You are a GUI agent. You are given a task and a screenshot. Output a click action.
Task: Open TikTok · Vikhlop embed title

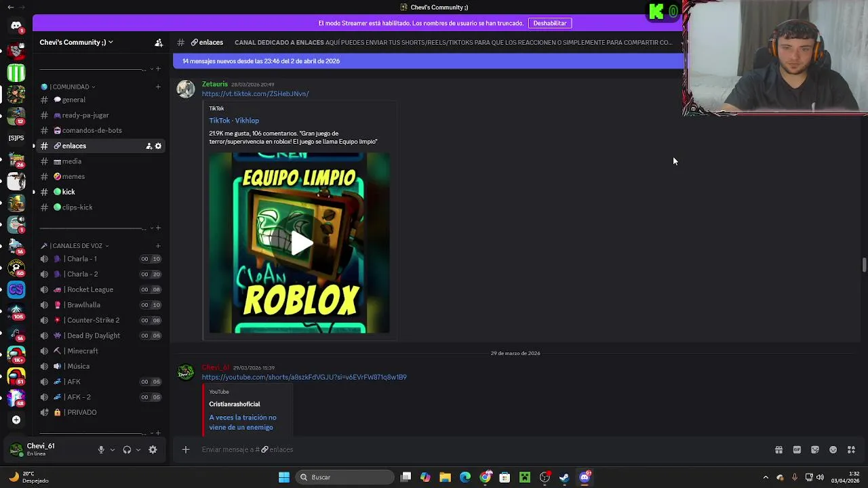coord(234,121)
